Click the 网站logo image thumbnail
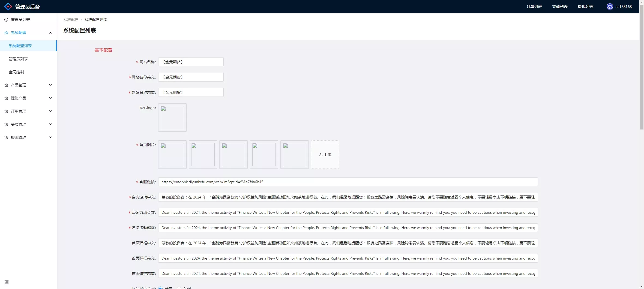 [x=172, y=118]
